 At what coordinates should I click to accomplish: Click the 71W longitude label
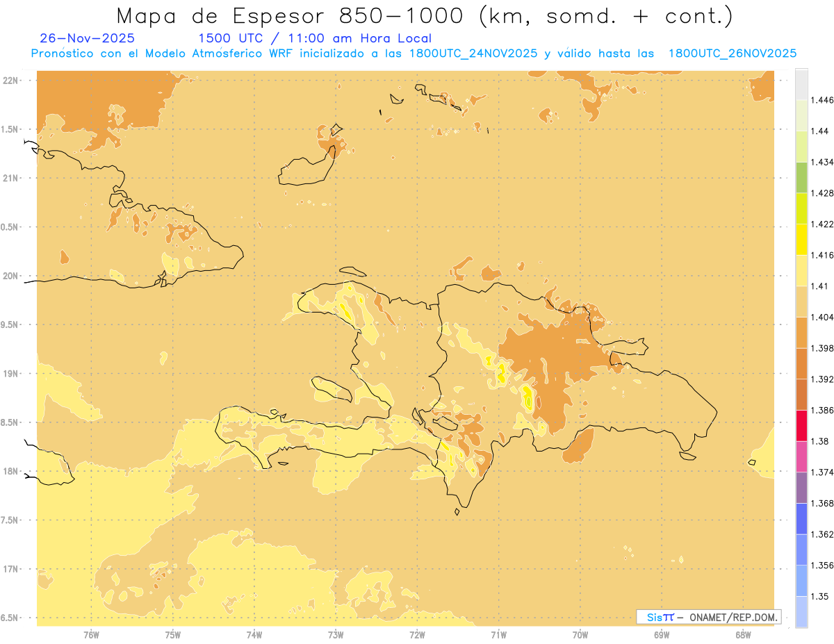pyautogui.click(x=498, y=635)
